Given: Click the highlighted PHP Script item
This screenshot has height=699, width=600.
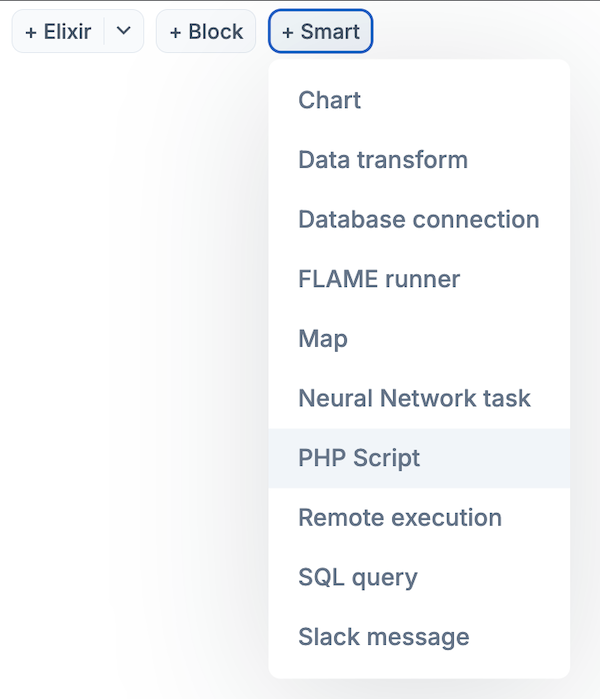Looking at the screenshot, I should pyautogui.click(x=359, y=458).
